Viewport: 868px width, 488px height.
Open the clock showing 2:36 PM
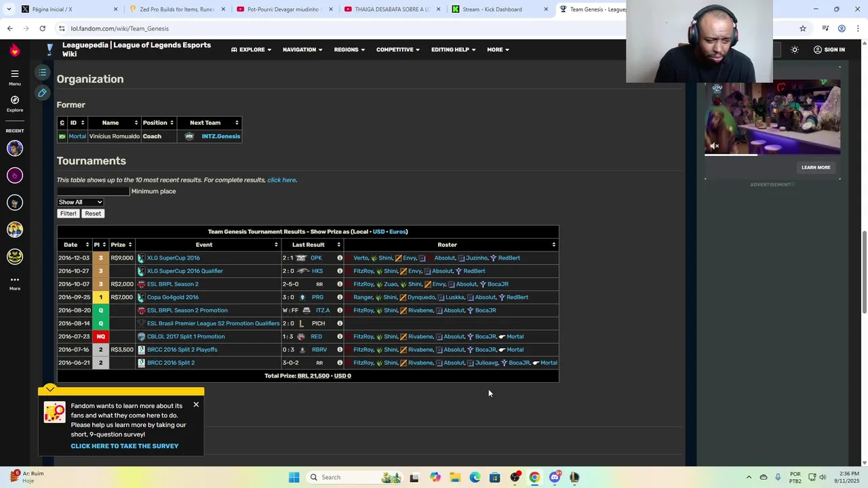click(850, 477)
